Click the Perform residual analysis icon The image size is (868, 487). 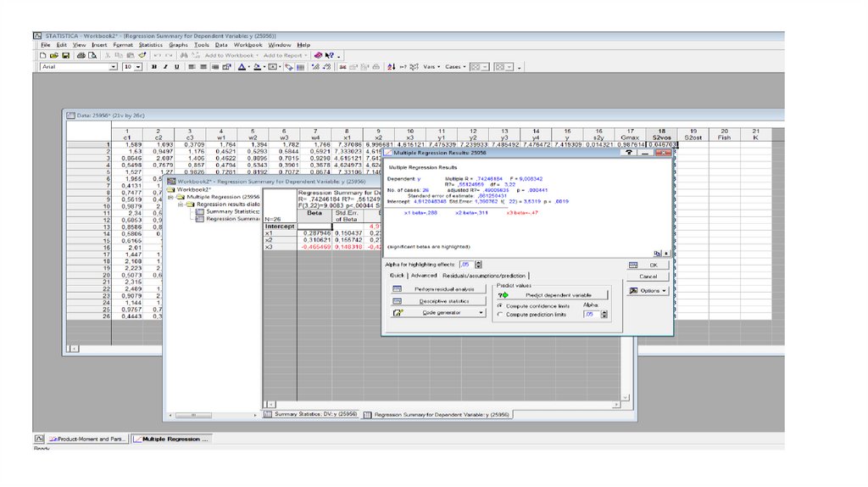pos(397,289)
